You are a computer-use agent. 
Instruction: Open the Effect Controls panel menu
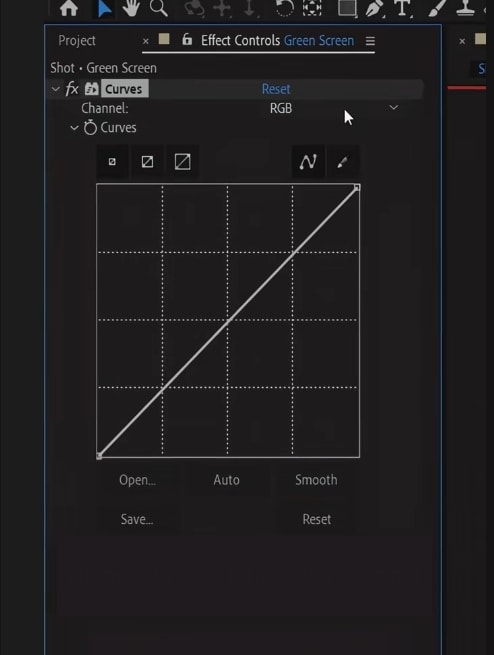(370, 41)
